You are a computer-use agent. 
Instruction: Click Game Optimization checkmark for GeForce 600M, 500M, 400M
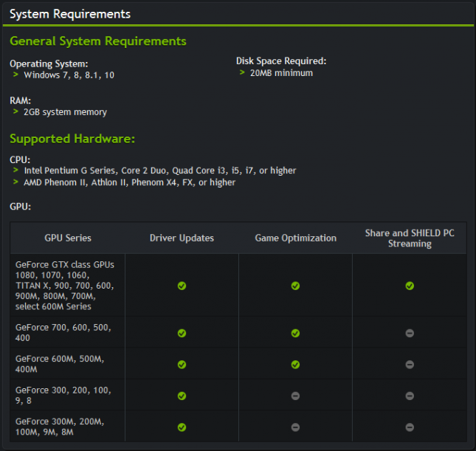(x=295, y=365)
